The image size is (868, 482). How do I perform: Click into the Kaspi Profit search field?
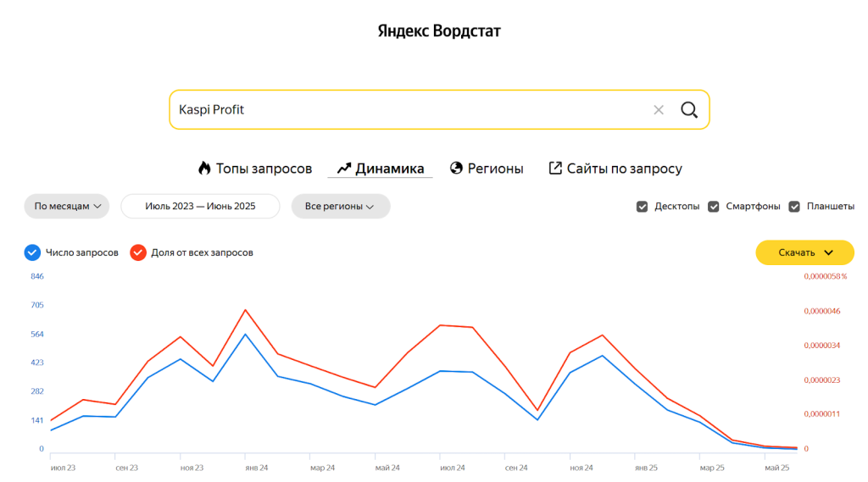point(407,110)
